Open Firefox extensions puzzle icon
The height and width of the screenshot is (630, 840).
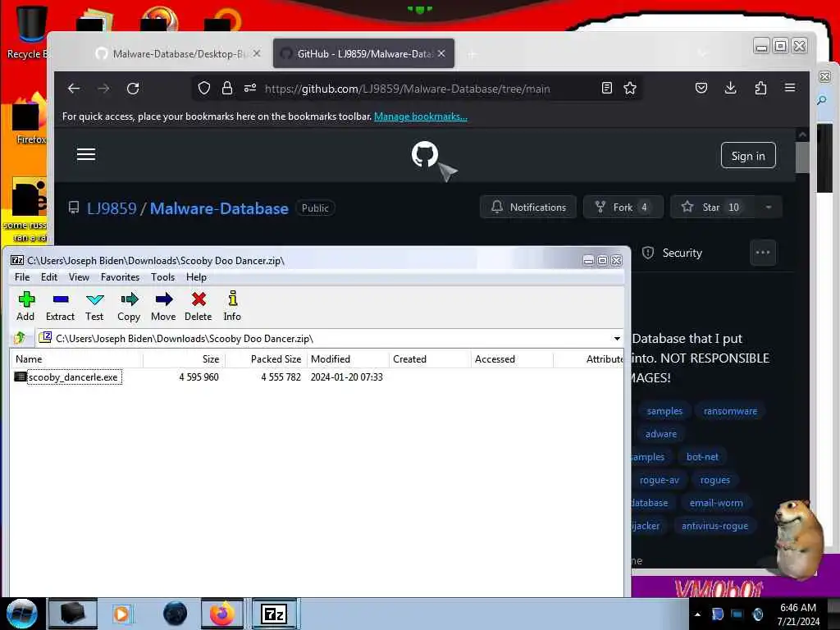point(760,89)
